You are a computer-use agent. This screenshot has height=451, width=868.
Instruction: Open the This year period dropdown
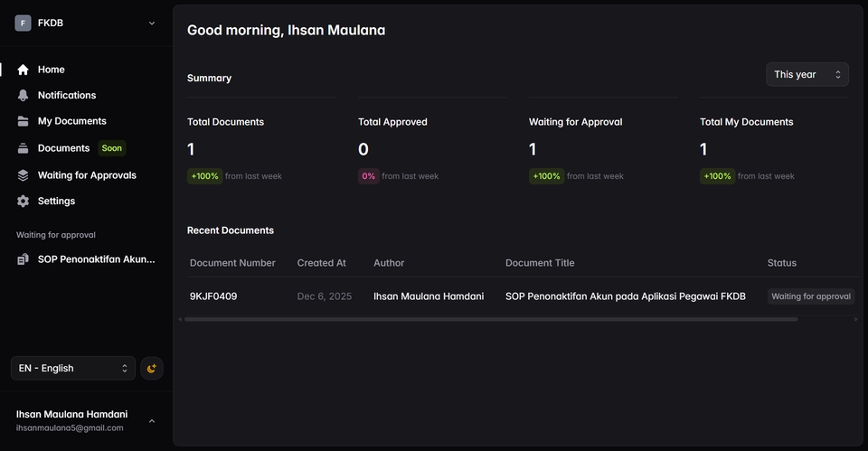point(807,74)
